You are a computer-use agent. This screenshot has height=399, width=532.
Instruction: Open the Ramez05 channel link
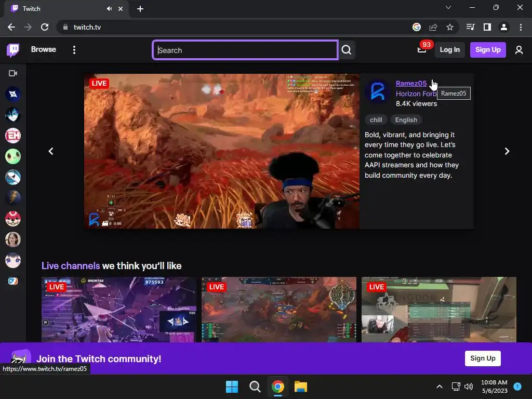pyautogui.click(x=411, y=83)
